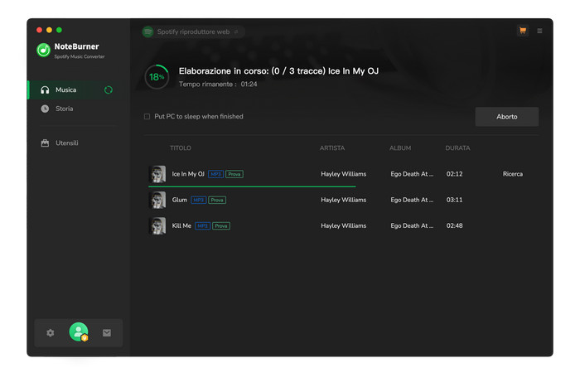
Task: Click the Prova badge on Kill Me
Action: (221, 226)
